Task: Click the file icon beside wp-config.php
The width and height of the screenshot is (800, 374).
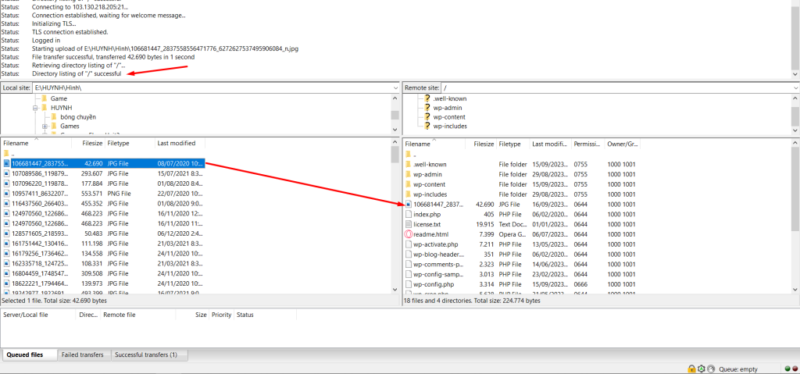Action: (408, 284)
